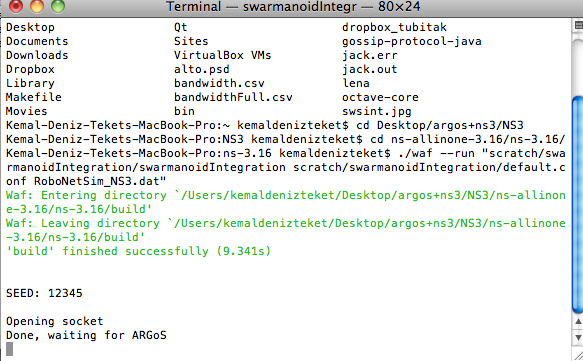
Task: Click the 'gossip-protocol-java' listing entry
Action: (x=412, y=42)
